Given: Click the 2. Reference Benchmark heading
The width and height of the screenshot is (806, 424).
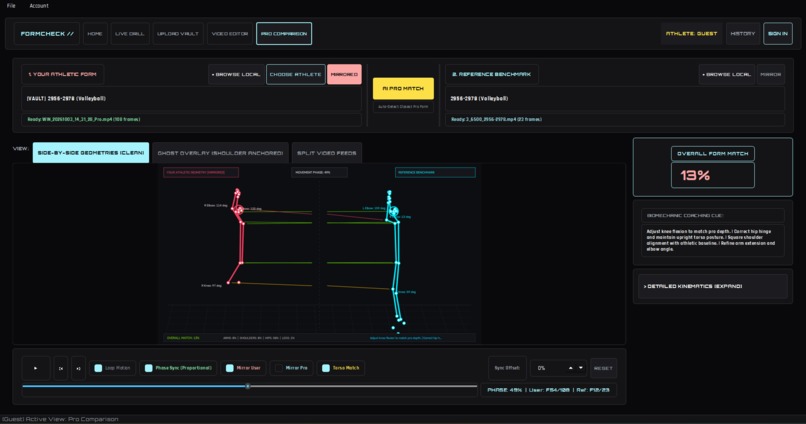Looking at the screenshot, I should pyautogui.click(x=491, y=75).
